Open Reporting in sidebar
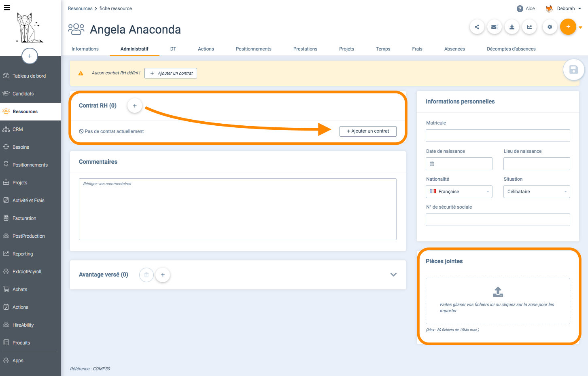 30,254
